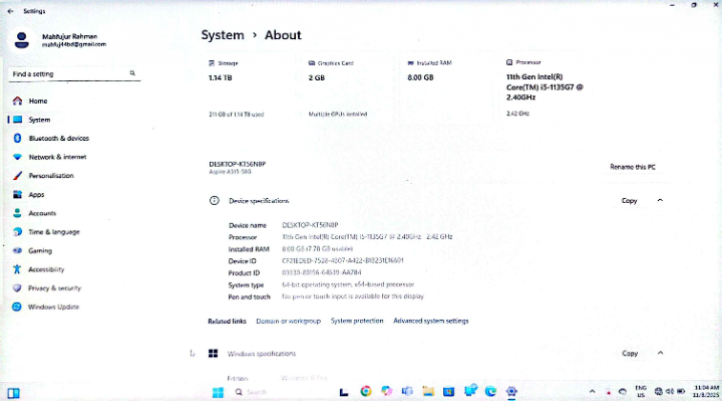Copy the Device specifications
The width and height of the screenshot is (722, 401).
(629, 201)
